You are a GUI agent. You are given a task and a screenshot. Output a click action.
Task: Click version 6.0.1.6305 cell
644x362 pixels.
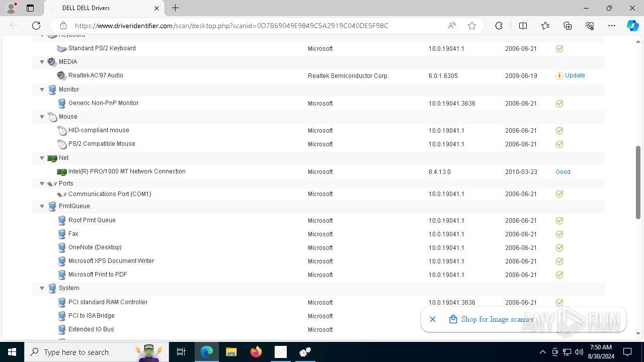(x=443, y=76)
